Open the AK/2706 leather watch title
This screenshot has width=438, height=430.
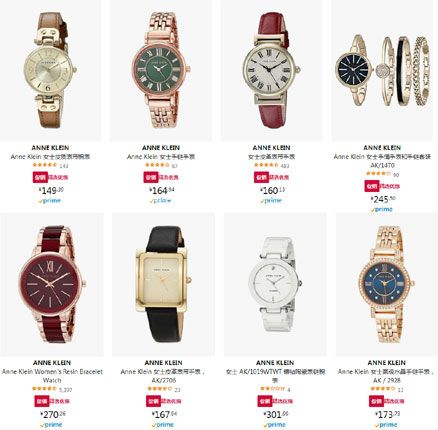click(x=163, y=376)
